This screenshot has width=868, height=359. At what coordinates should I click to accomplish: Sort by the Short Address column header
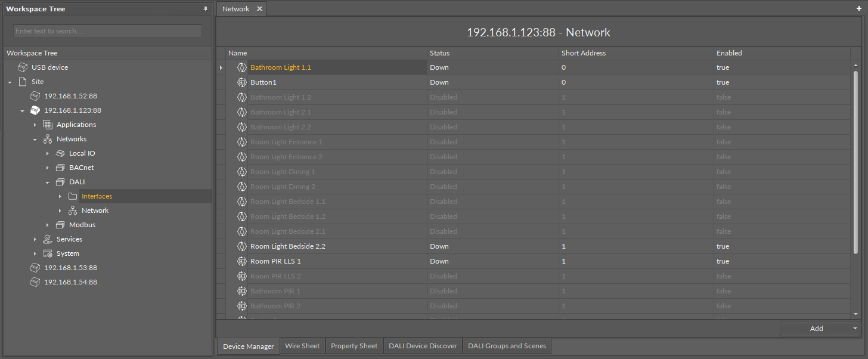coord(636,53)
